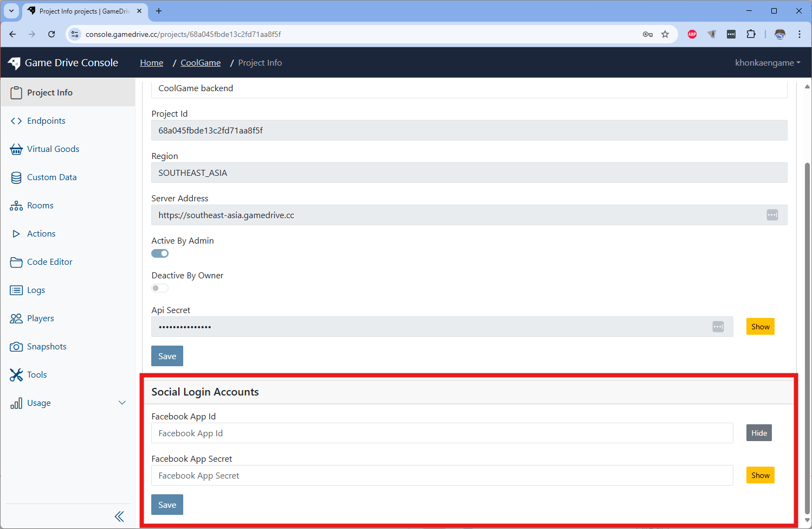This screenshot has width=812, height=529.
Task: Open Code Editor from the sidebar
Action: [x=49, y=262]
